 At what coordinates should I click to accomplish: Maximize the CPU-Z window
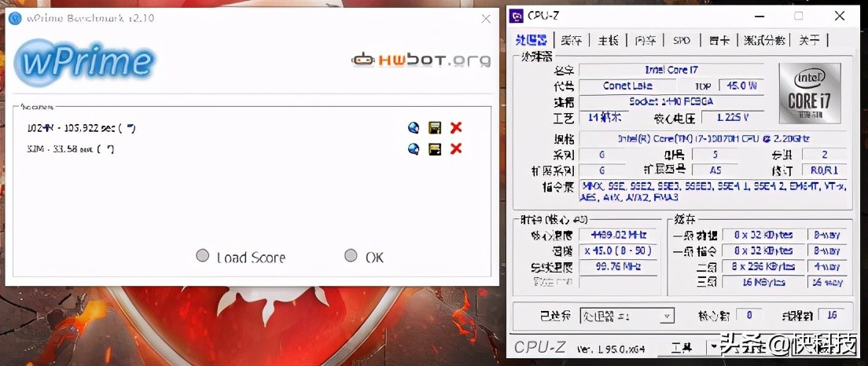click(799, 16)
